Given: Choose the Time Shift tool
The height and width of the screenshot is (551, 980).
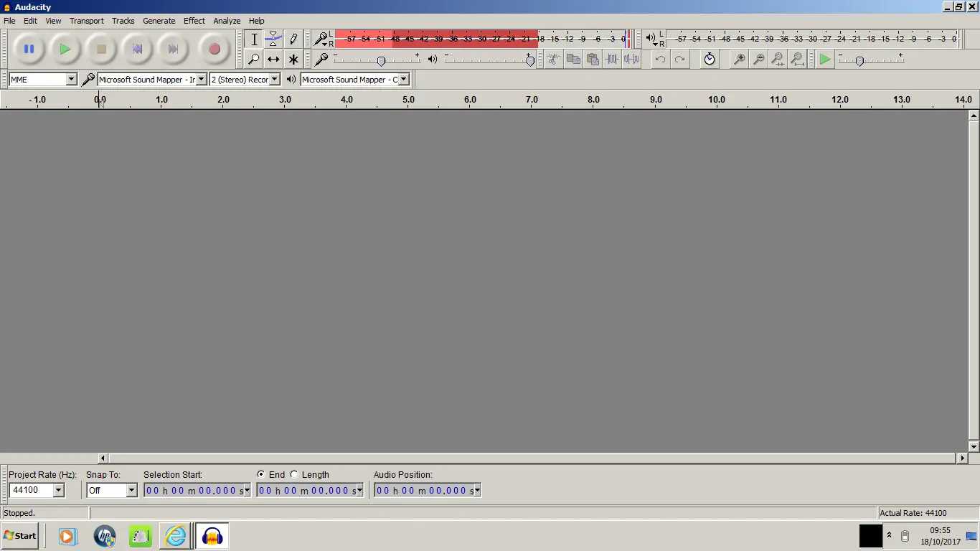Looking at the screenshot, I should point(273,60).
